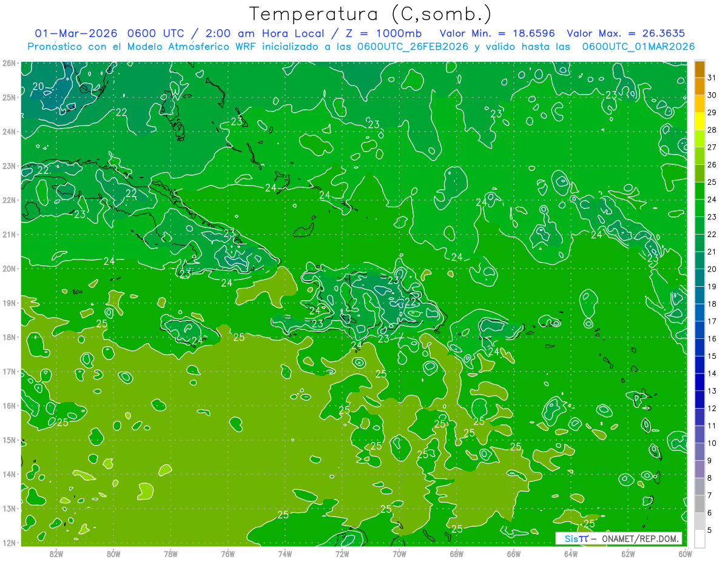Click the 72W longitude axis label
Viewport: 728px width, 562px height.
pyautogui.click(x=342, y=554)
